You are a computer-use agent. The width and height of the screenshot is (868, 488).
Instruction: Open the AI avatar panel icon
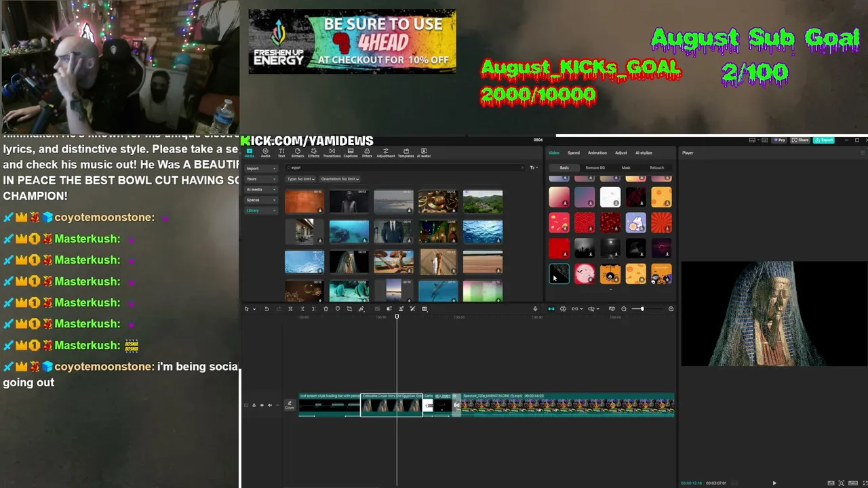pyautogui.click(x=424, y=152)
